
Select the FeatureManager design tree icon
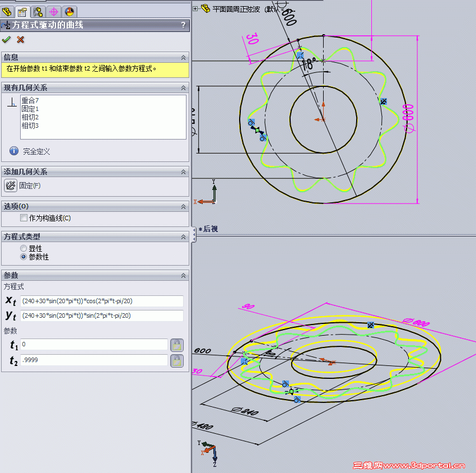(x=7, y=11)
